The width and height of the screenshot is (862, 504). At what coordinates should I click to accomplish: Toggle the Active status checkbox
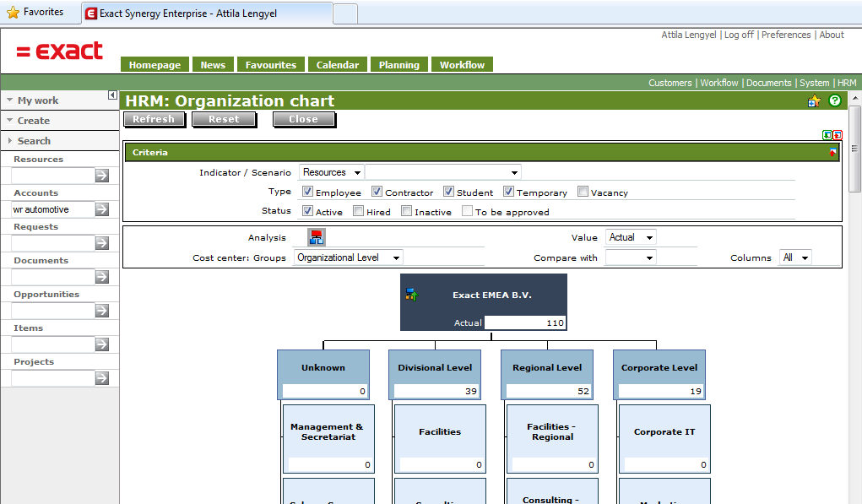point(308,210)
